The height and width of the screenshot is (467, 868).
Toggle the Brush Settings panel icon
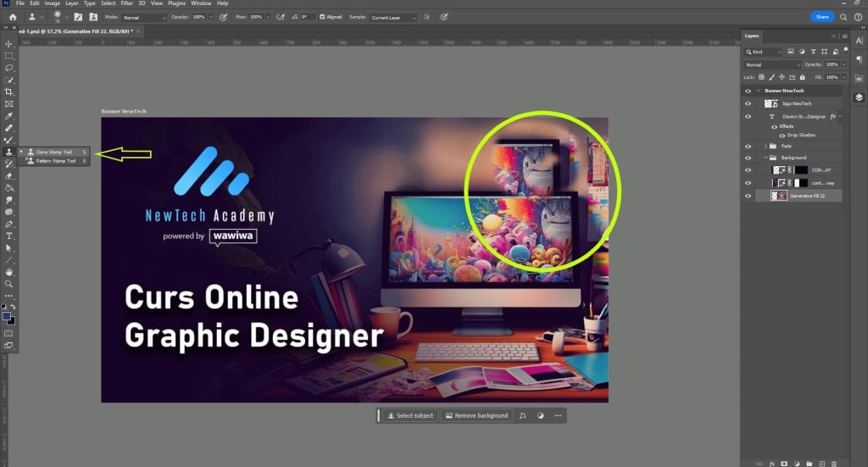point(78,17)
